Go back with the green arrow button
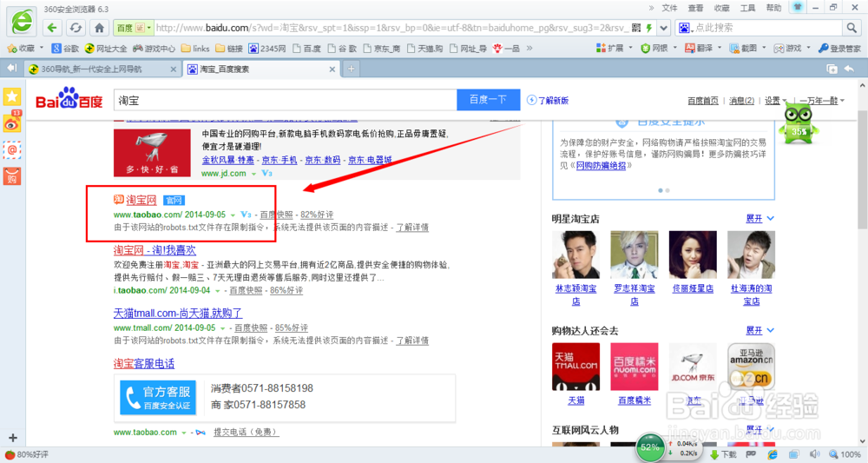Image resolution: width=868 pixels, height=463 pixels. [52, 28]
